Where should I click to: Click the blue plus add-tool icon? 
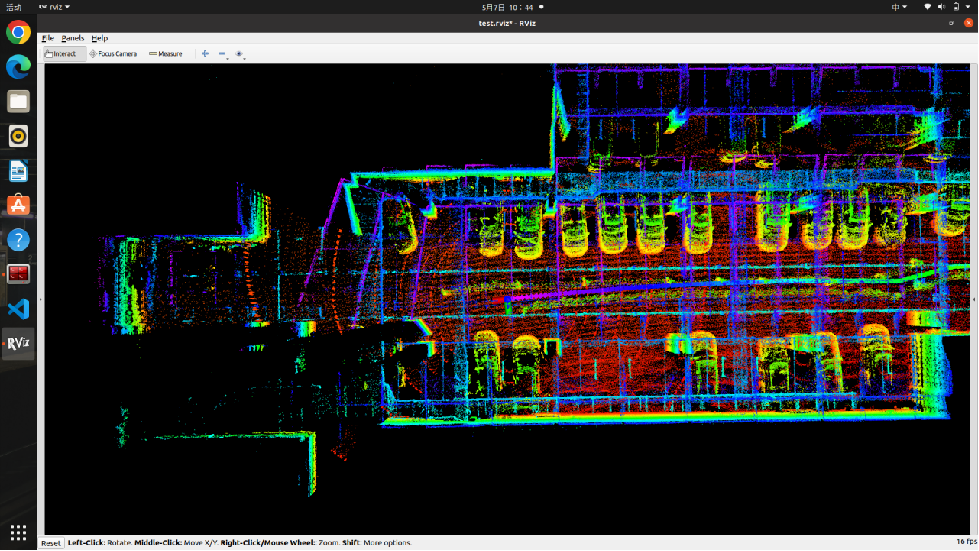click(x=205, y=54)
